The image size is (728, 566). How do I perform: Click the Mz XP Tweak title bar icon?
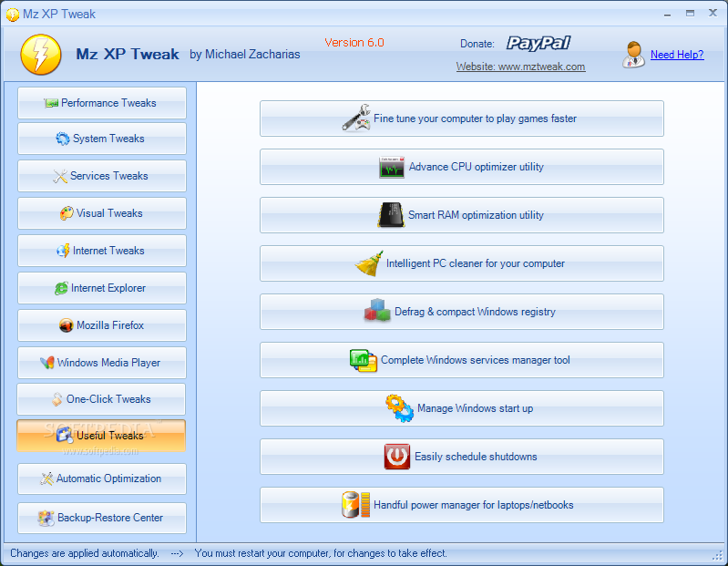pyautogui.click(x=13, y=15)
